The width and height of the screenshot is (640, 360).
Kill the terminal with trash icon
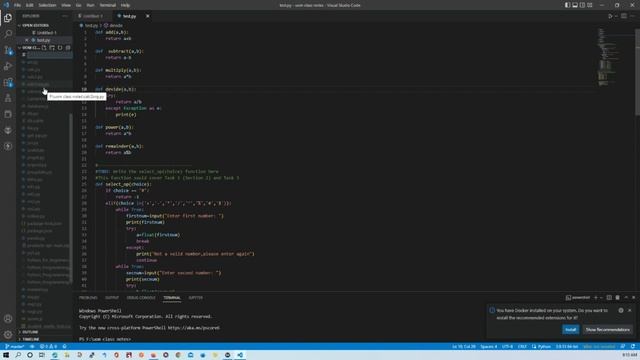click(618, 298)
